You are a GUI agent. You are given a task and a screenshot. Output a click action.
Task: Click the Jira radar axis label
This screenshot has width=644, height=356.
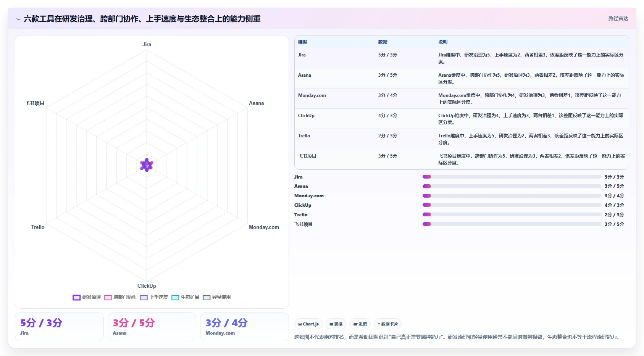pyautogui.click(x=147, y=44)
